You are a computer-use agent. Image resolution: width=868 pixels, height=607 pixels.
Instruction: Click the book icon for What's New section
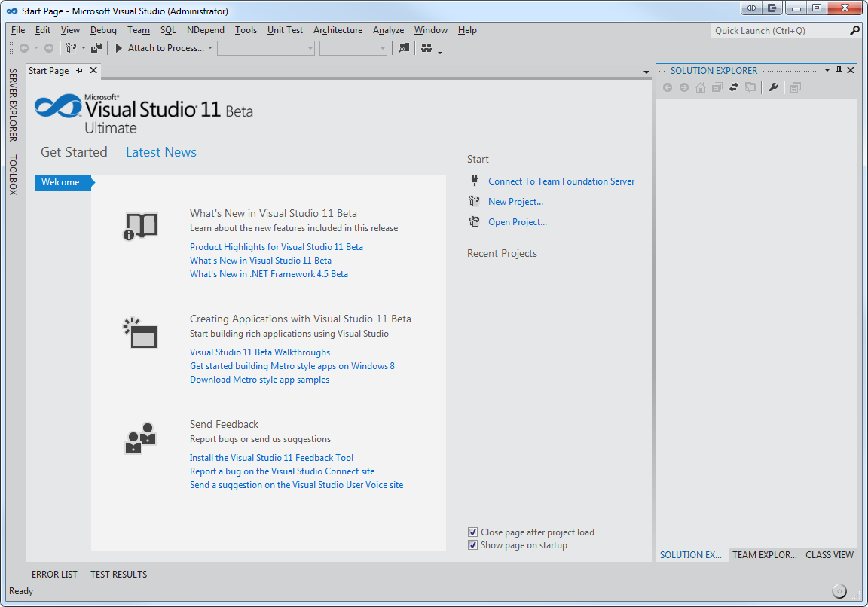coord(140,227)
